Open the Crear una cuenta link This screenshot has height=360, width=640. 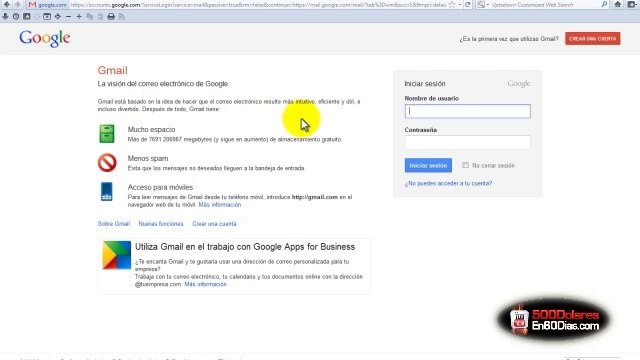pos(214,224)
